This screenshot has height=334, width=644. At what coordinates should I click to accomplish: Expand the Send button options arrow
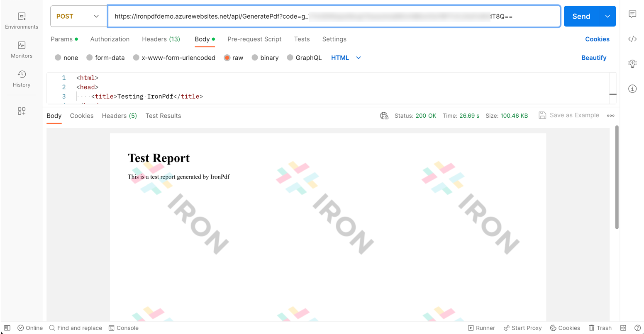[x=607, y=16]
